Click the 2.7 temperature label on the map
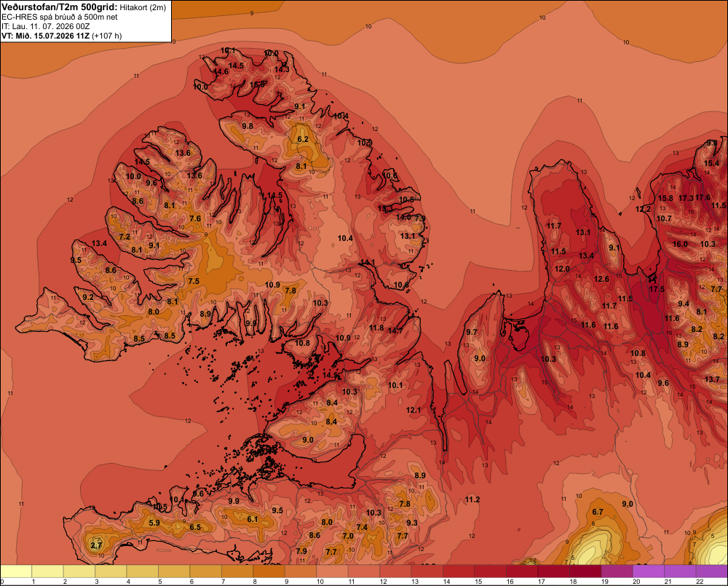This screenshot has height=586, width=728. pyautogui.click(x=95, y=545)
